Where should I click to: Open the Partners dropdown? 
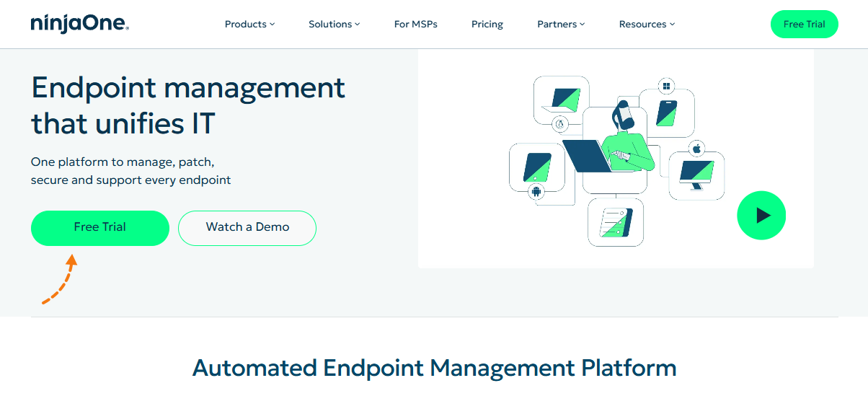(x=561, y=24)
